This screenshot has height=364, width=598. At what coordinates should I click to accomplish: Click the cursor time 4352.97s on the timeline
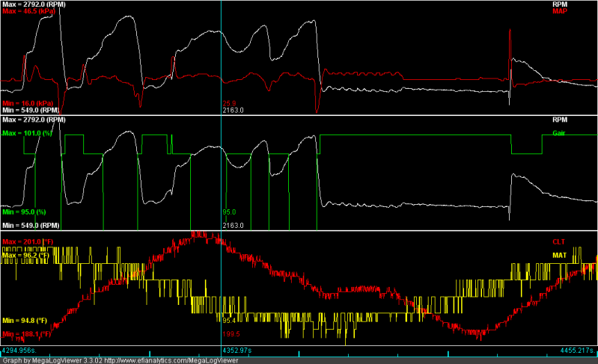point(237,351)
